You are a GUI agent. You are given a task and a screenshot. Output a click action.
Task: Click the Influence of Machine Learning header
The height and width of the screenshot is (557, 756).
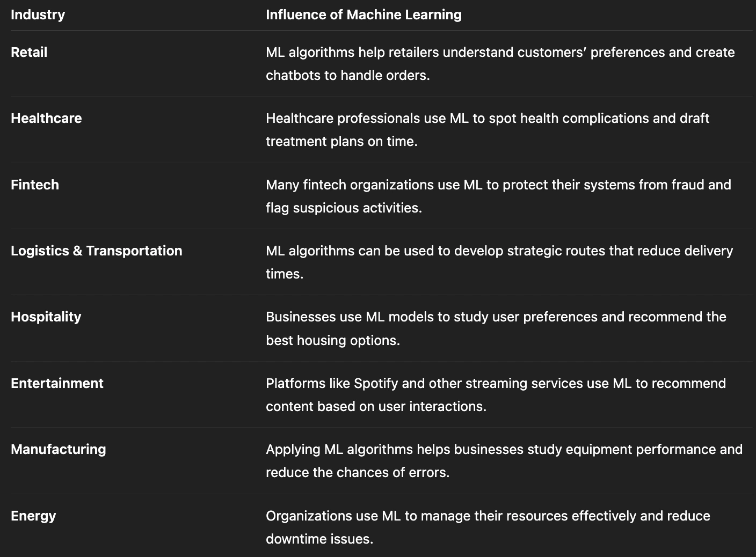tap(364, 14)
